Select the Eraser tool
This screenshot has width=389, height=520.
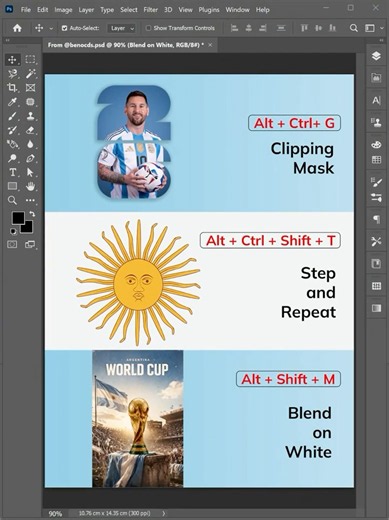pos(30,130)
